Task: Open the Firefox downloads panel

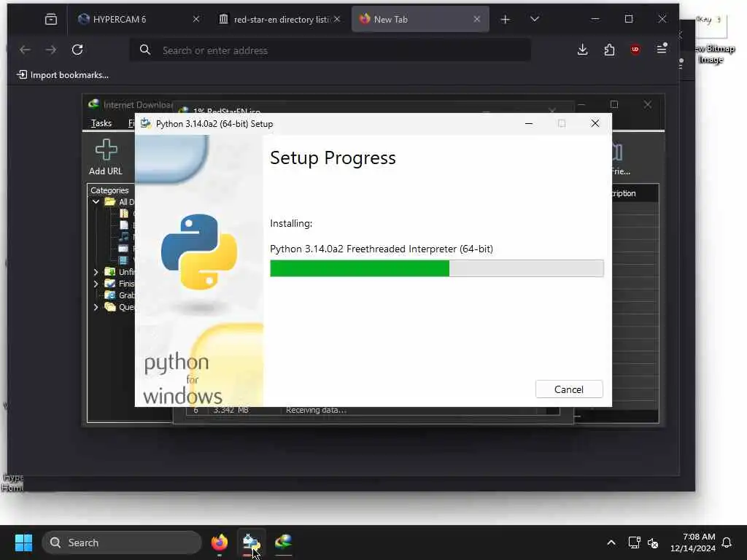Action: 582,50
